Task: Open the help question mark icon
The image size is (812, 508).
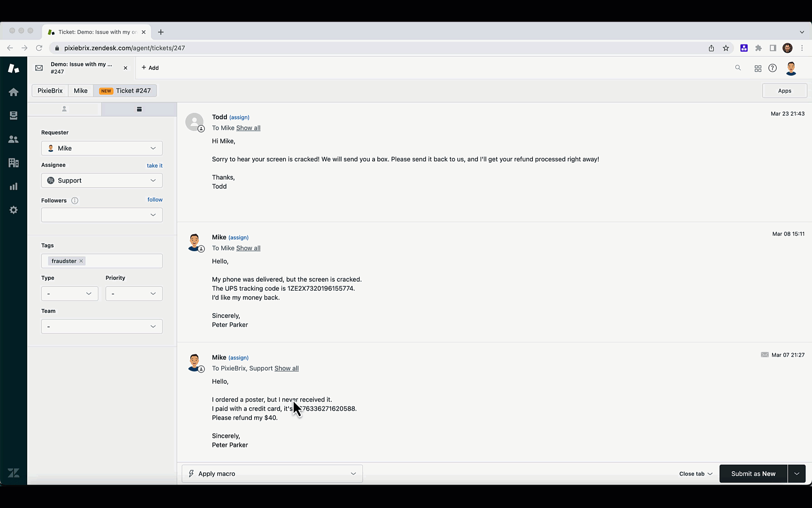Action: tap(773, 68)
